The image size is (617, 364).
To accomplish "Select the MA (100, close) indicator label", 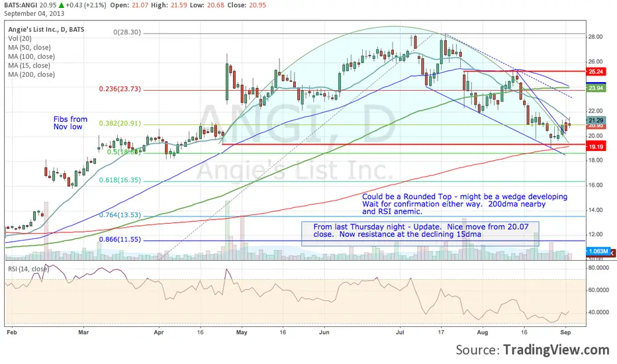I will [32, 57].
